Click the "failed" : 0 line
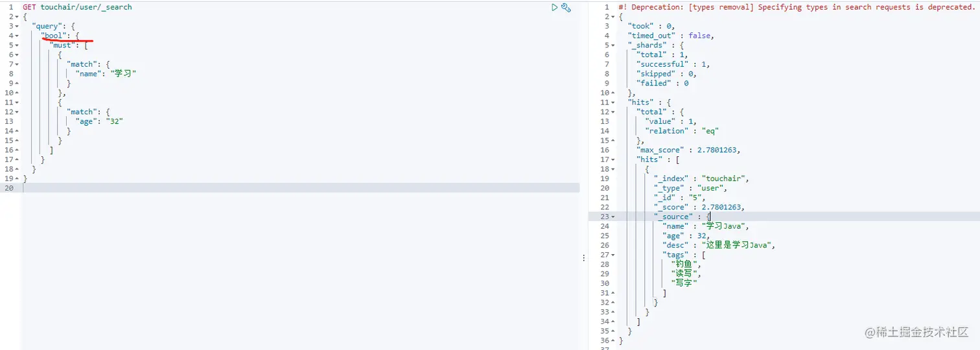 click(662, 83)
